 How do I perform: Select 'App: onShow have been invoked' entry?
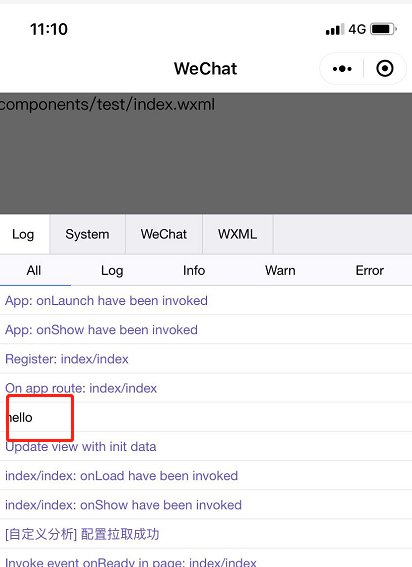point(206,330)
